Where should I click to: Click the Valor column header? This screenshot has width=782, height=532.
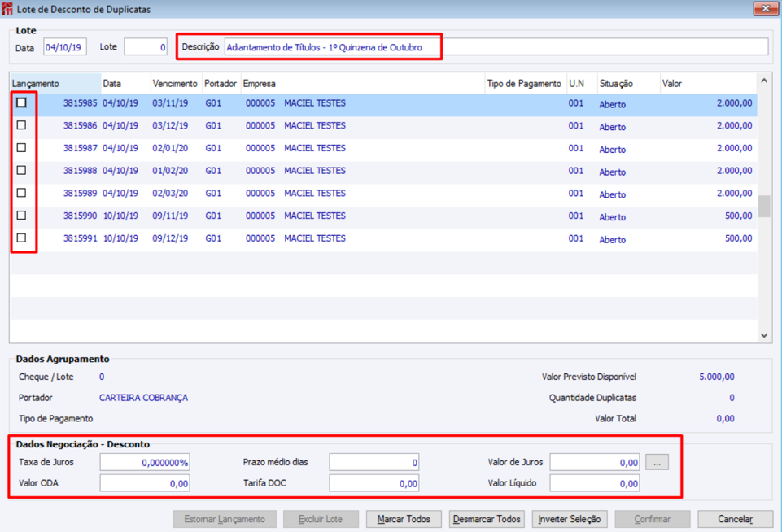(x=708, y=83)
